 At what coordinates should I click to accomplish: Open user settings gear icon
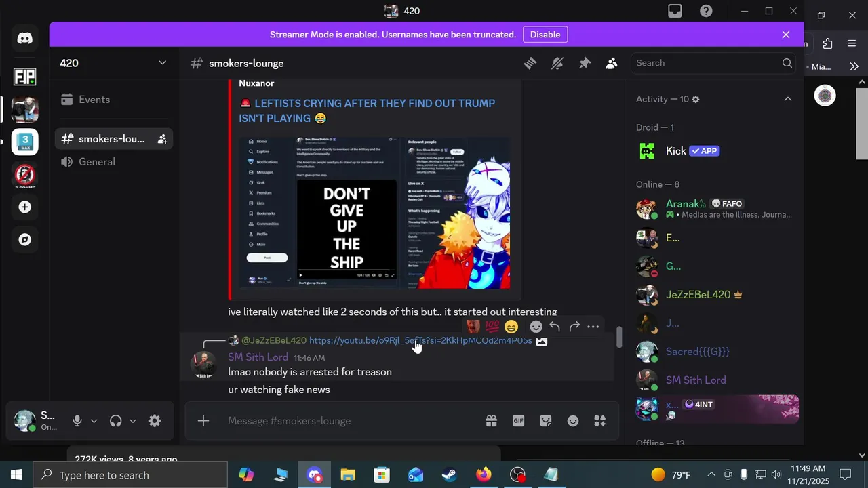tap(155, 421)
